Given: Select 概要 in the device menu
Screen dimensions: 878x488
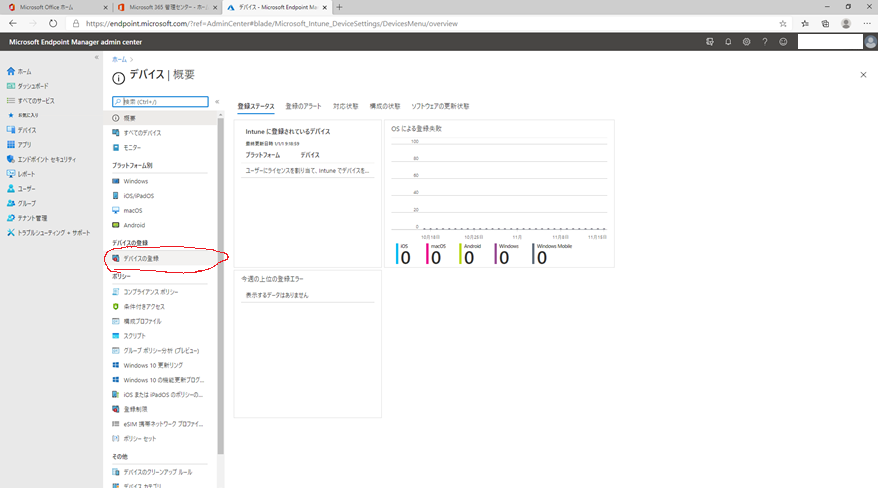Looking at the screenshot, I should (x=162, y=118).
